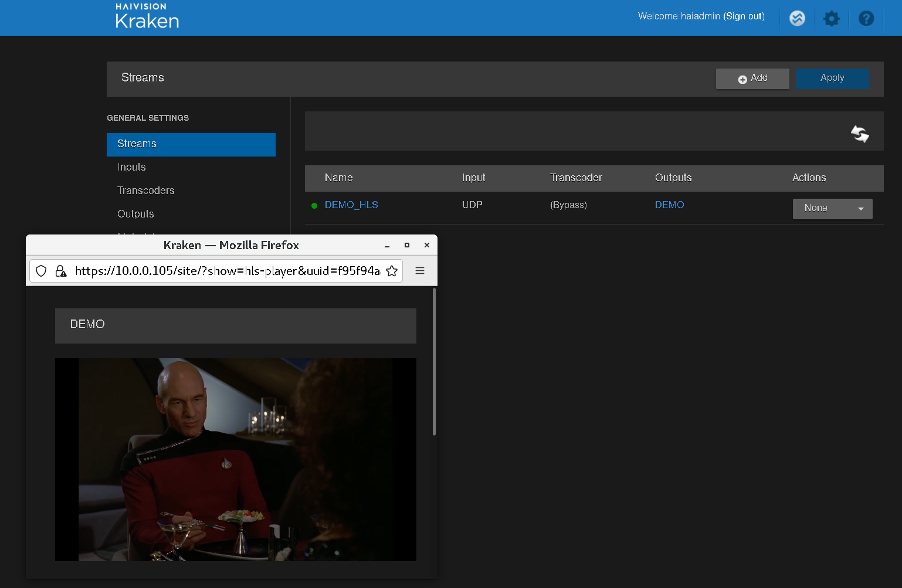
Task: Bookmark the page with the star icon
Action: 392,271
